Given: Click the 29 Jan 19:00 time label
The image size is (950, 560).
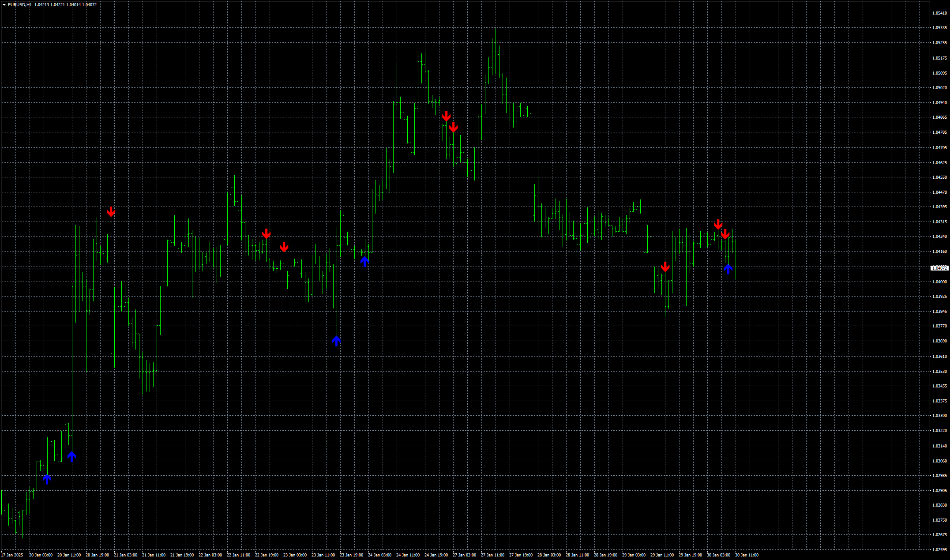Looking at the screenshot, I should click(690, 555).
